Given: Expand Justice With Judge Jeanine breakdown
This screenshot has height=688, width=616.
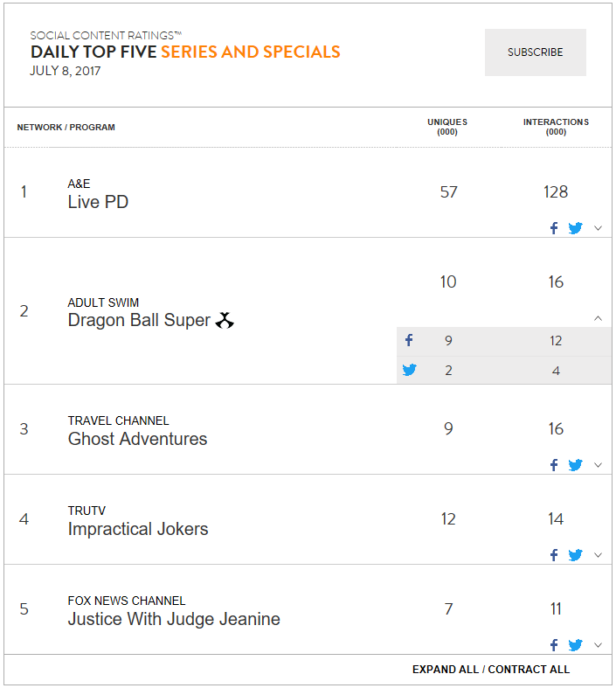Looking at the screenshot, I should coord(598,645).
